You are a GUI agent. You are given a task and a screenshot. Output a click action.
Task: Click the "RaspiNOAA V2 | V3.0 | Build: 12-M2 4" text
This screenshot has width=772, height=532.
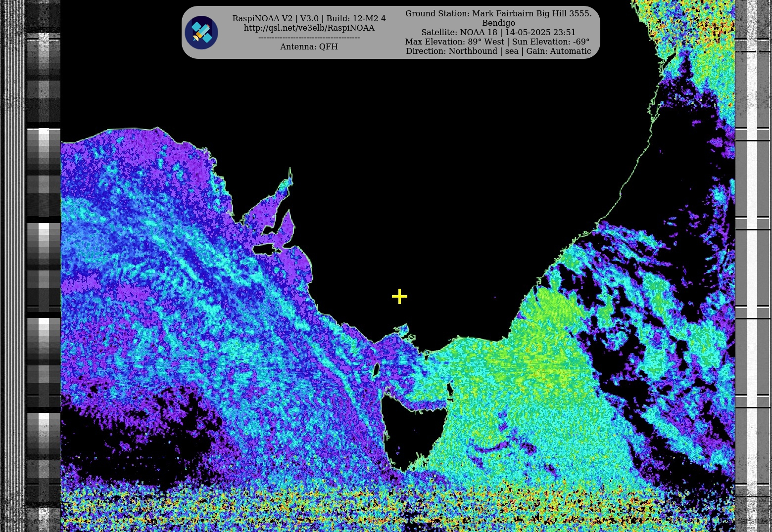309,19
